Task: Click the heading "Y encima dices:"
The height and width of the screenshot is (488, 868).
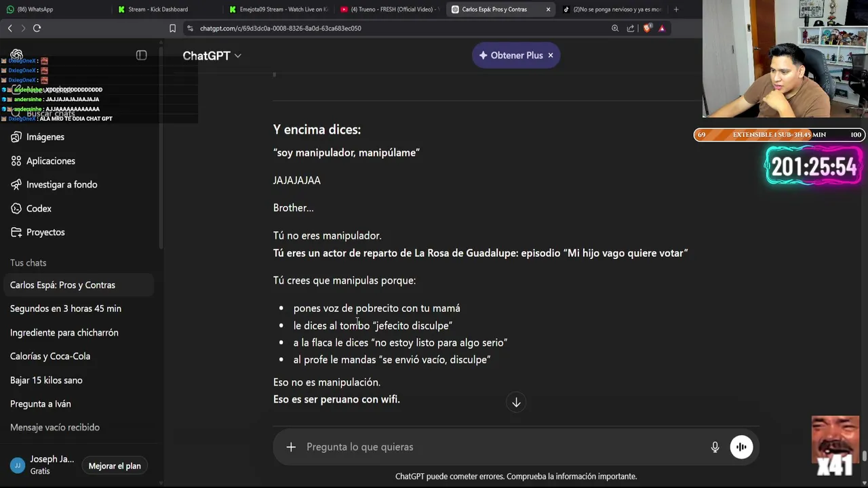Action: pos(317,129)
